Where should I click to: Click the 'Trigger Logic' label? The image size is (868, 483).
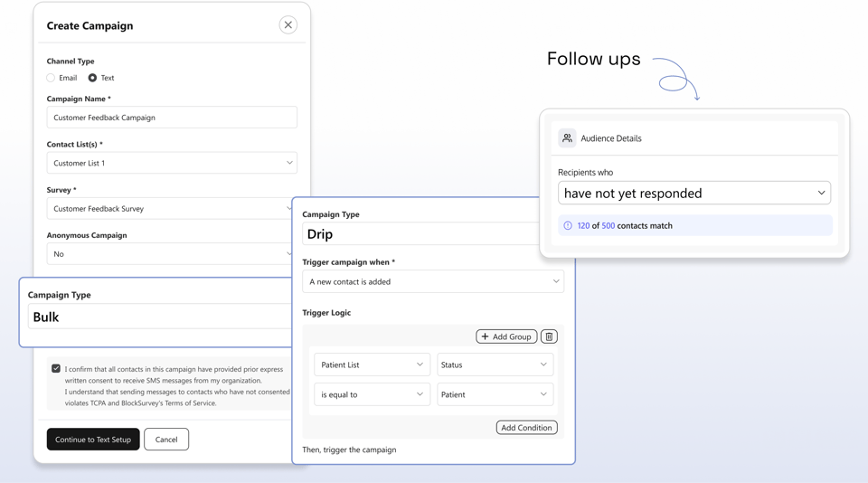click(326, 312)
